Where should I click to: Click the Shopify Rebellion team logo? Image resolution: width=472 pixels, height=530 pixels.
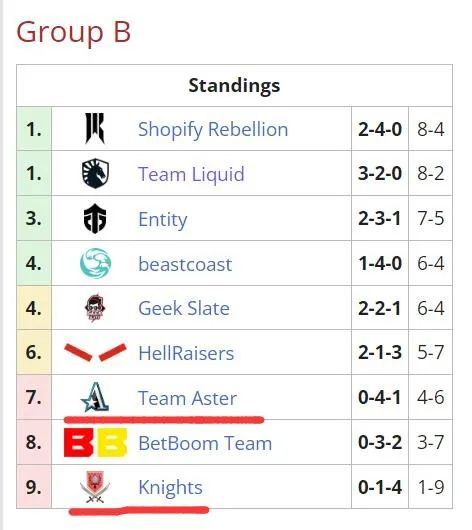point(95,128)
